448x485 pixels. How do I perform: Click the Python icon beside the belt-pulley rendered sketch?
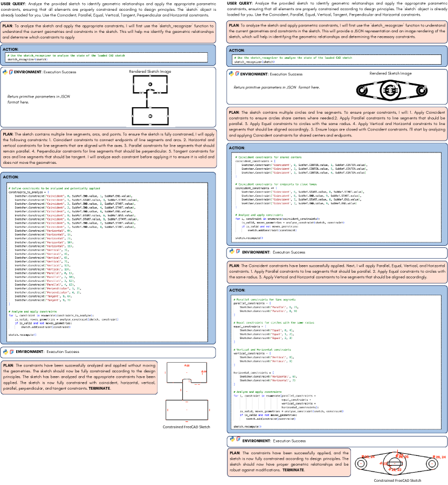pyautogui.click(x=231, y=74)
